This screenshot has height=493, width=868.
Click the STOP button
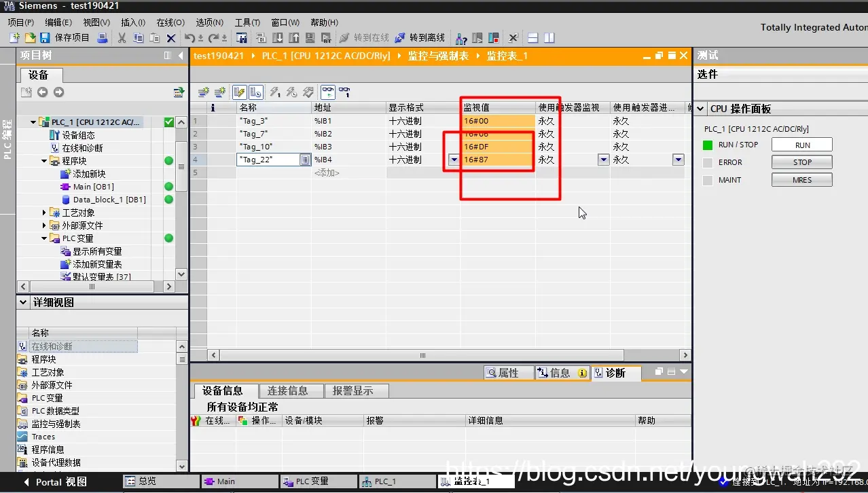pyautogui.click(x=802, y=162)
